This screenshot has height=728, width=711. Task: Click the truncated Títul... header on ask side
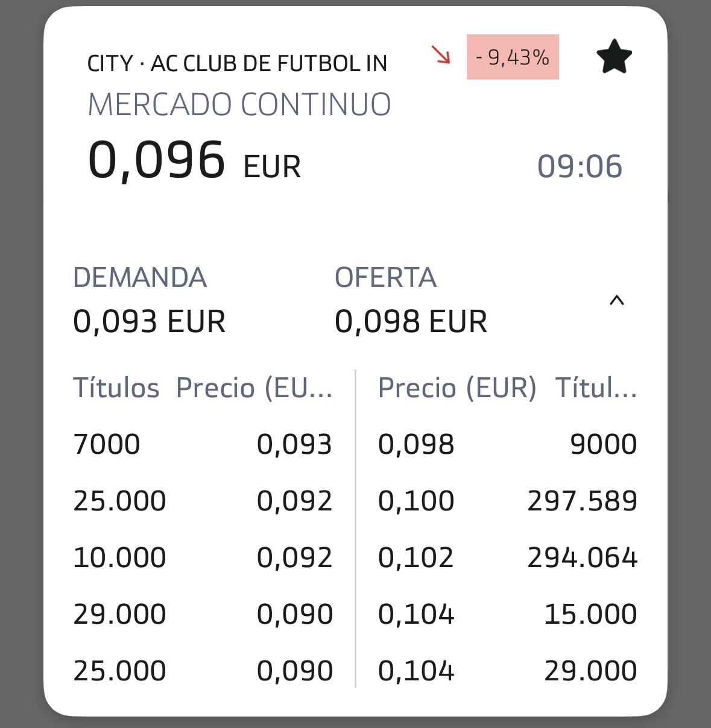click(596, 388)
